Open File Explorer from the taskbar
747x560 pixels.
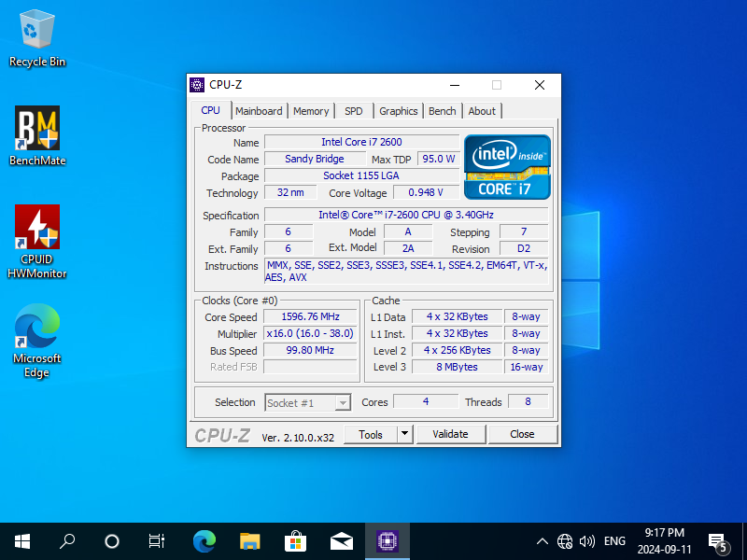click(x=249, y=541)
